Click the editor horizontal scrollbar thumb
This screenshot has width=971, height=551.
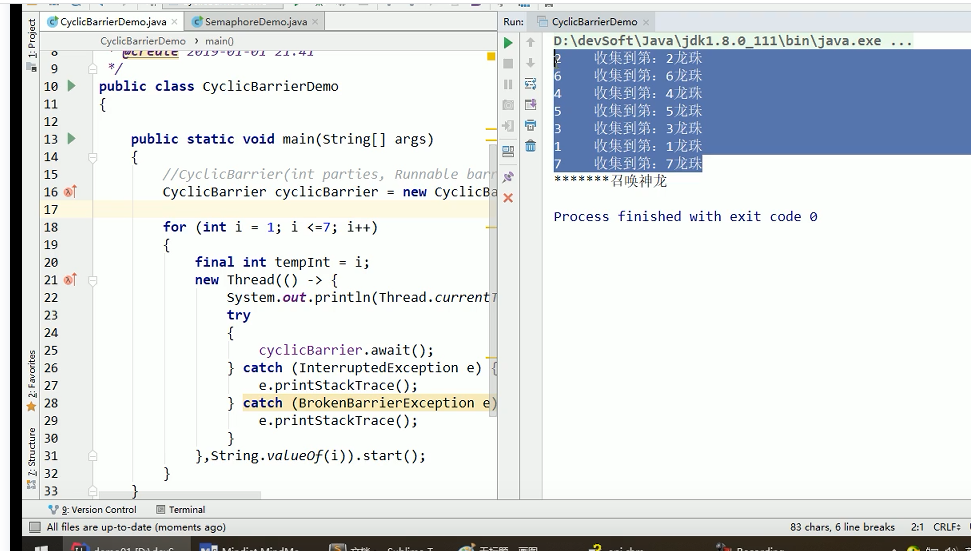point(180,495)
